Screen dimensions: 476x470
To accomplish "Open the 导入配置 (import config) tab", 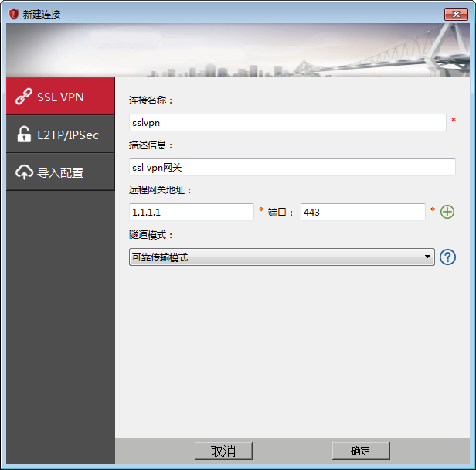I will point(60,172).
